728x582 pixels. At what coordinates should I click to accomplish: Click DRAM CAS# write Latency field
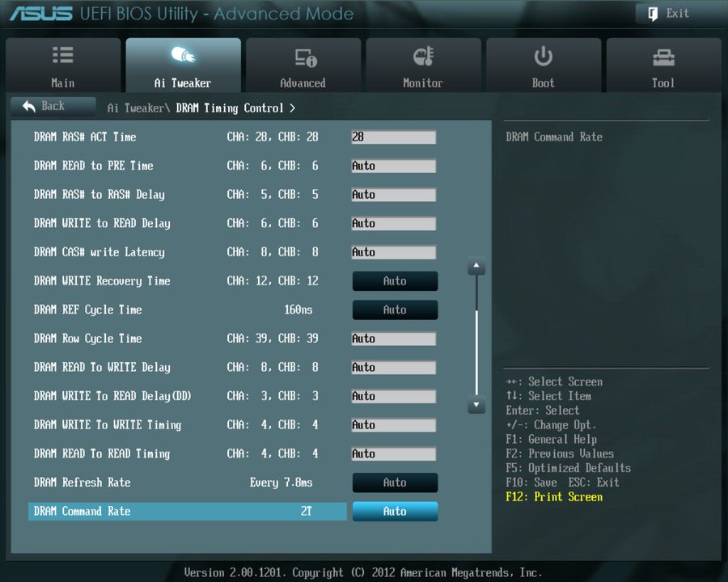coord(394,252)
